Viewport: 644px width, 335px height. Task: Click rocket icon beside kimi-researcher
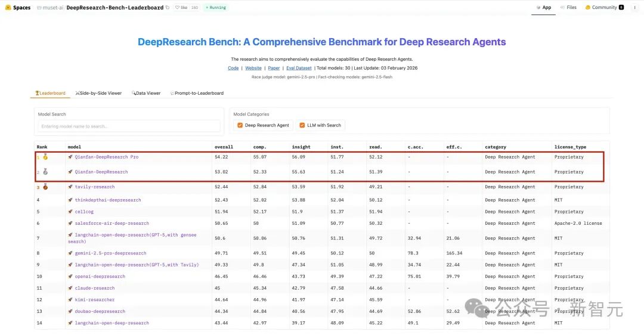(70, 300)
